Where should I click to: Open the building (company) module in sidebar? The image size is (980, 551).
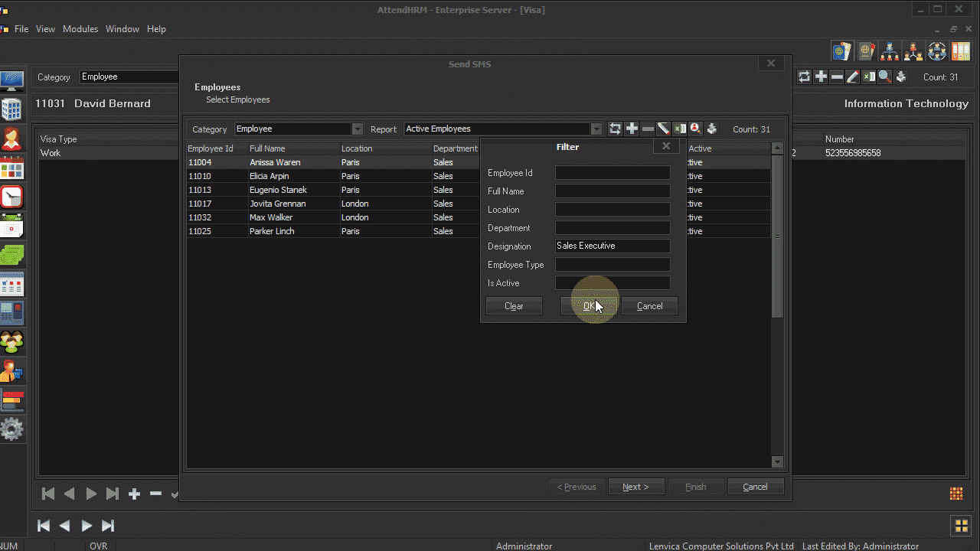click(11, 109)
